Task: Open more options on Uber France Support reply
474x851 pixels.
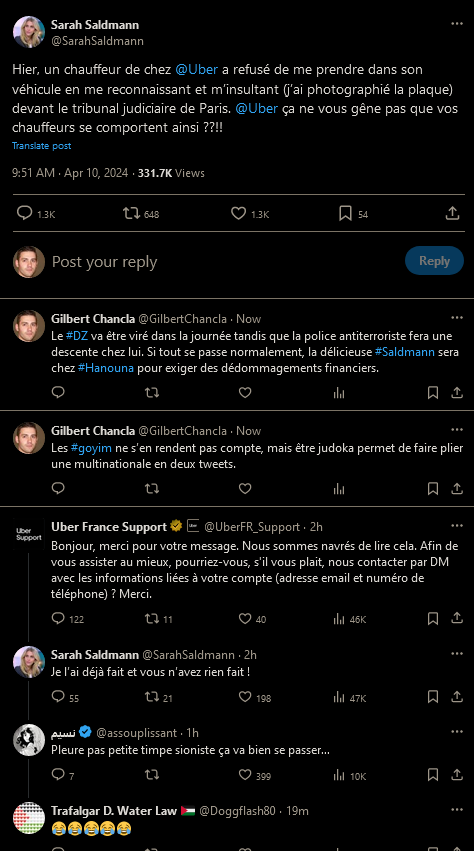Action: pyautogui.click(x=457, y=525)
